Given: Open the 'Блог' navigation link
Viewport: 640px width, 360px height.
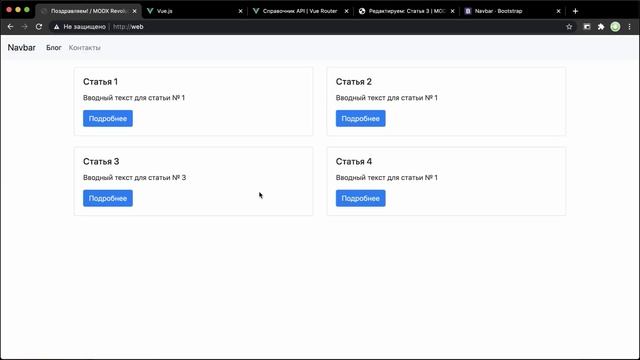Looking at the screenshot, I should click(x=54, y=48).
